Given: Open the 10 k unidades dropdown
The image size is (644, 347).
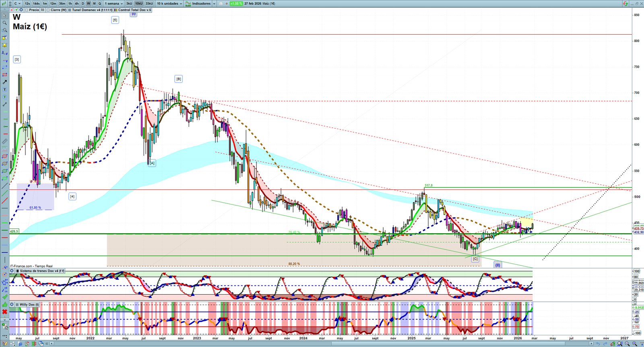Looking at the screenshot, I should (x=169, y=4).
